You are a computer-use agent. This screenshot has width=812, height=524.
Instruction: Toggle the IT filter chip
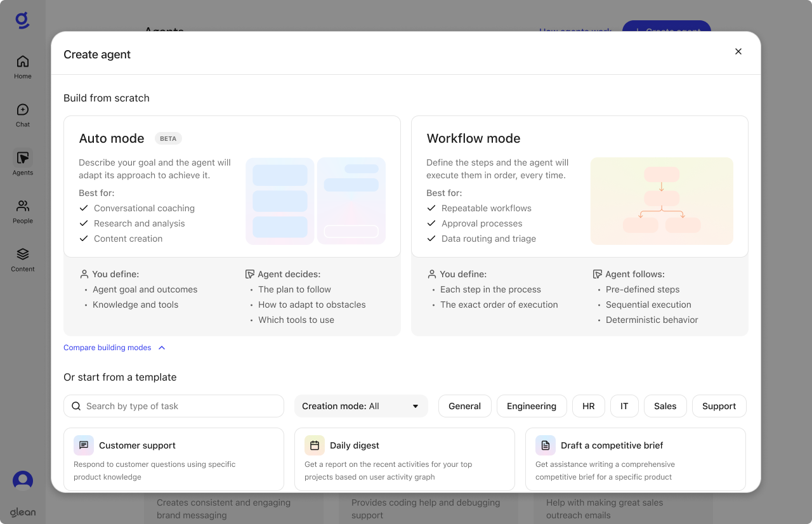click(x=624, y=406)
